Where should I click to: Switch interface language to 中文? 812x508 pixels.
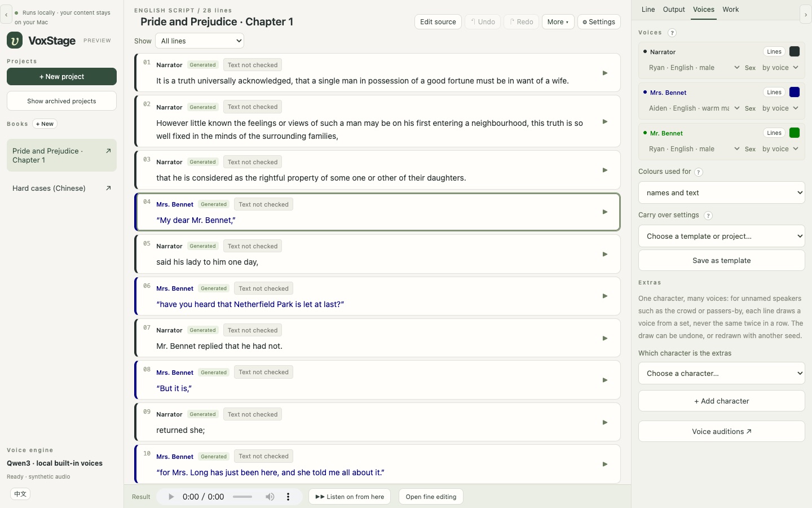pos(20,494)
